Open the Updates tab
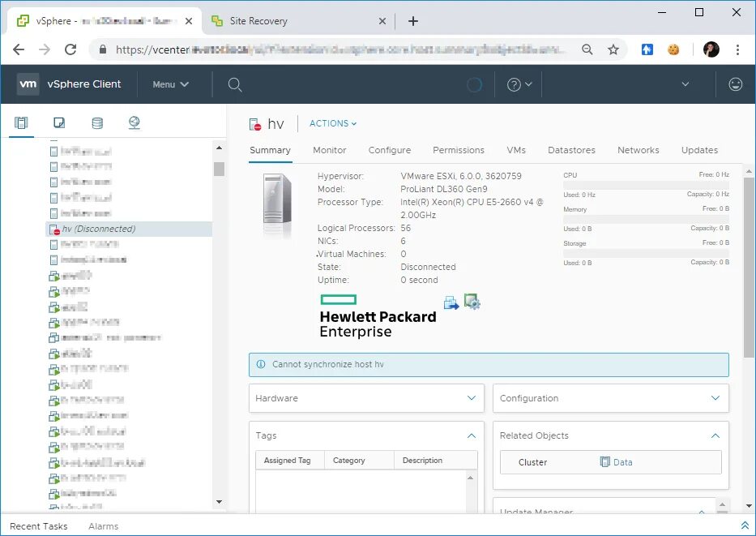The width and height of the screenshot is (756, 536). coord(699,150)
